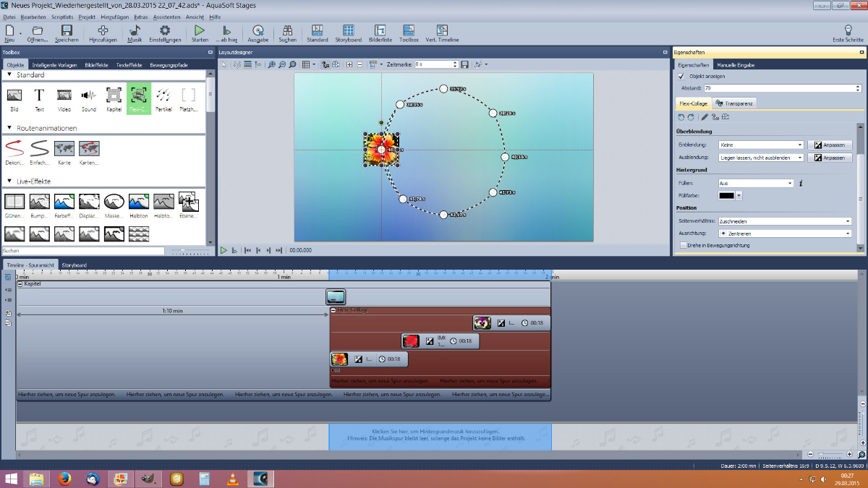Click the Firefox icon in taskbar
This screenshot has height=488, width=868.
pos(64,479)
